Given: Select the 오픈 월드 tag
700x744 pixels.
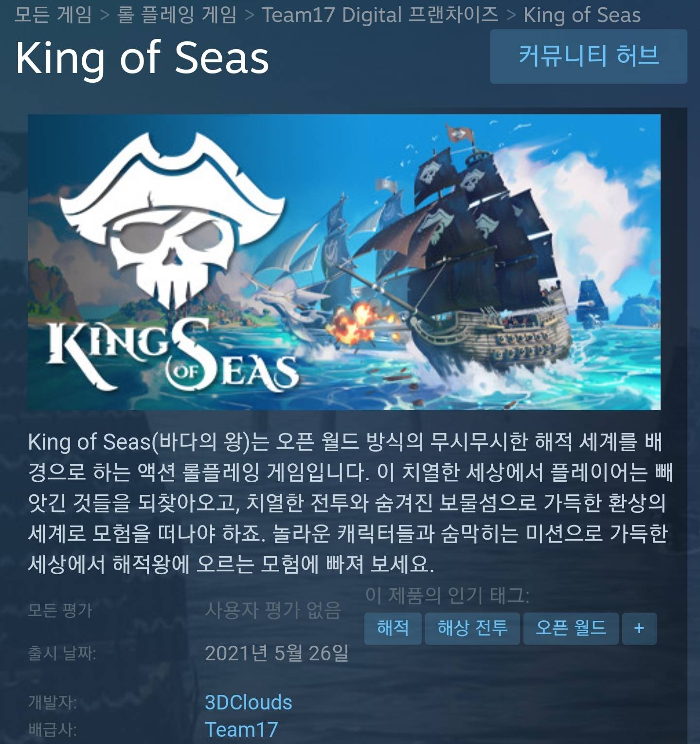Looking at the screenshot, I should coord(571,629).
